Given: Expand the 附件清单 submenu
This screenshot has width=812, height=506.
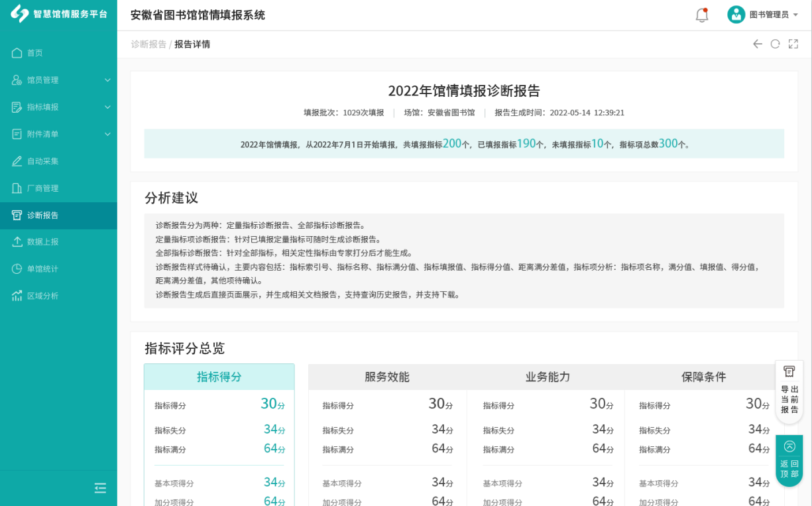Looking at the screenshot, I should pyautogui.click(x=107, y=135).
